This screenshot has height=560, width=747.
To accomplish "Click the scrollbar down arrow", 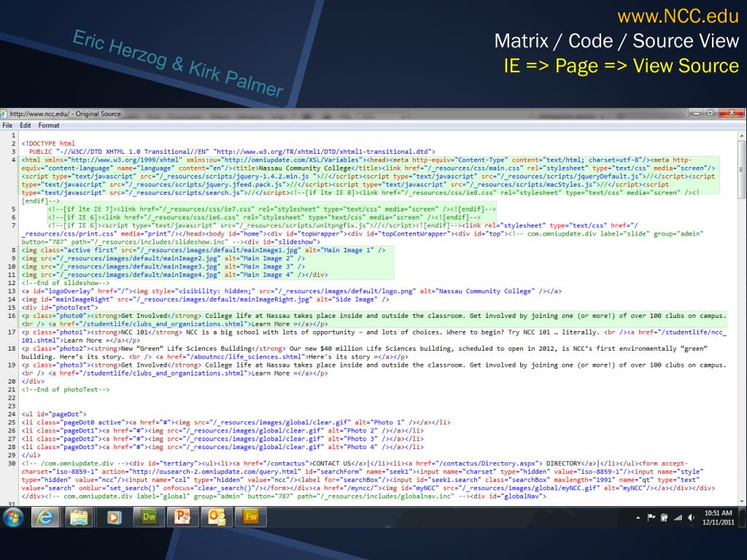I will [x=742, y=501].
